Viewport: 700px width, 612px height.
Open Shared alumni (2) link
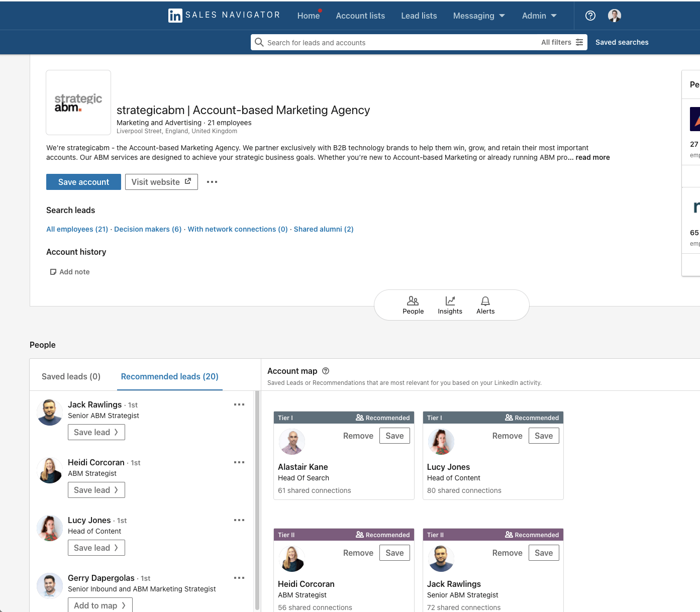click(324, 229)
